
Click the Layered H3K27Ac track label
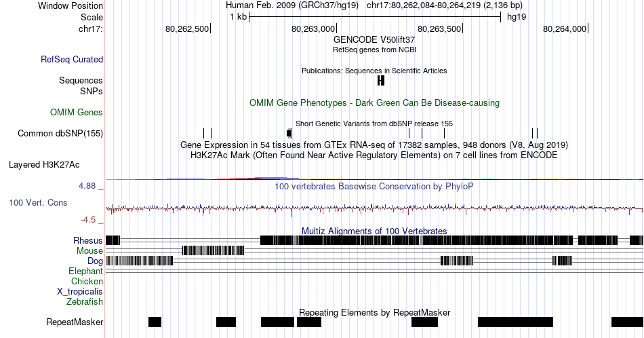pyautogui.click(x=44, y=164)
